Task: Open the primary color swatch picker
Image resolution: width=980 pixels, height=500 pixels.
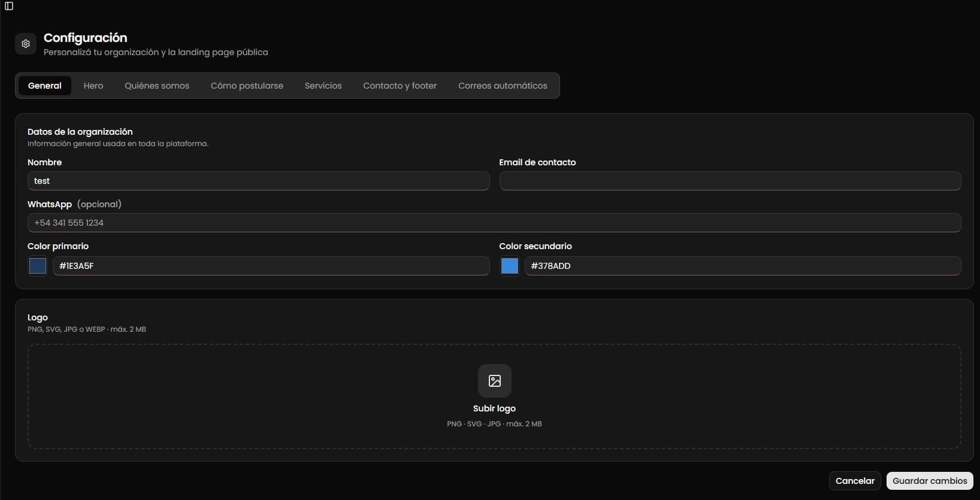Action: tap(38, 266)
